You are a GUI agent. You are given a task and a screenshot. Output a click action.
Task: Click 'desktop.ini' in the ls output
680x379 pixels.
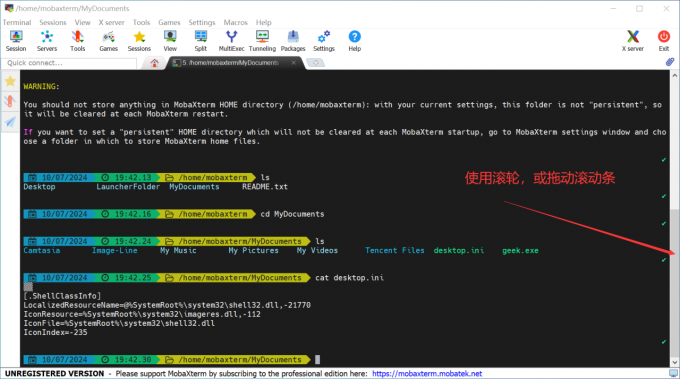tap(459, 251)
